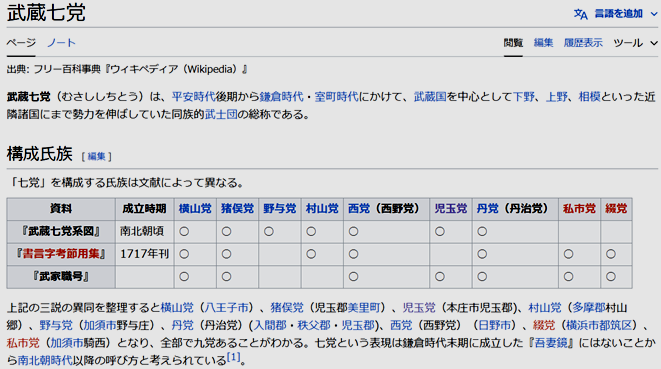The image size is (661, 369).
Task: Open the 履歴表示 tab
Action: [x=583, y=43]
